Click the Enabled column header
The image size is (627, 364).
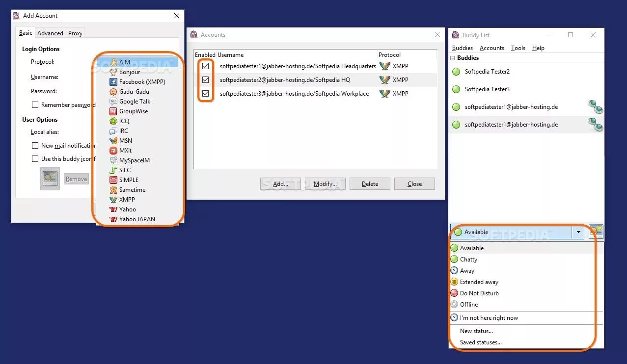pyautogui.click(x=205, y=55)
